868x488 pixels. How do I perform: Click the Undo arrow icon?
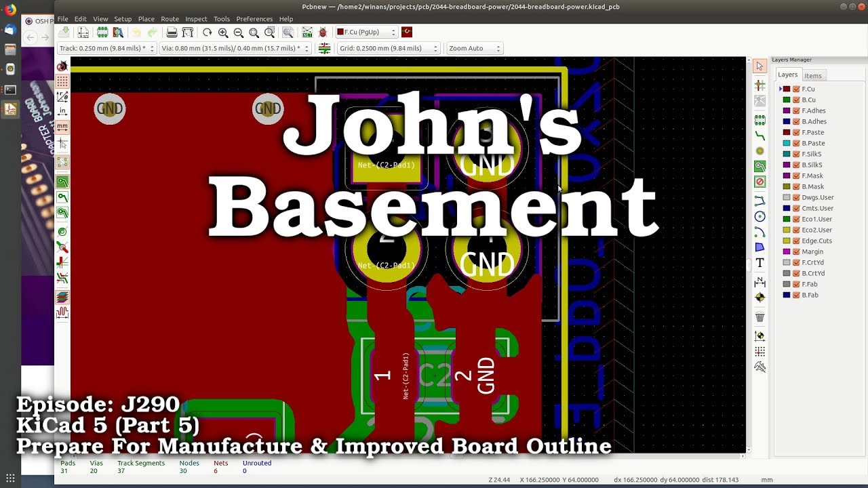(x=136, y=33)
